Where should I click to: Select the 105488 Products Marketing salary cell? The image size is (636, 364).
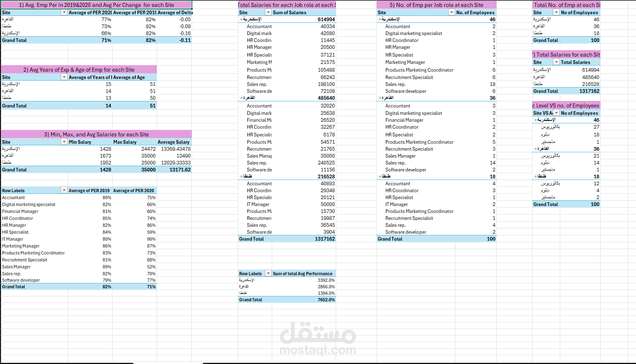304,70
